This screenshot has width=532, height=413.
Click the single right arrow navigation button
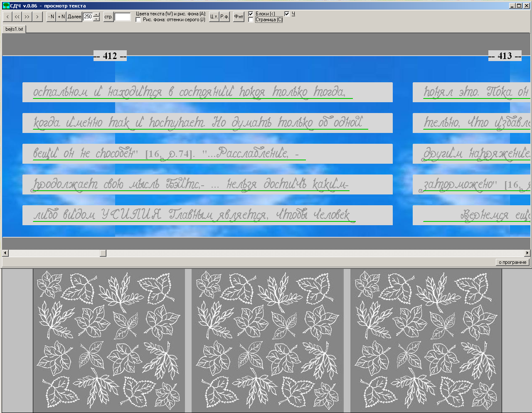[37, 17]
